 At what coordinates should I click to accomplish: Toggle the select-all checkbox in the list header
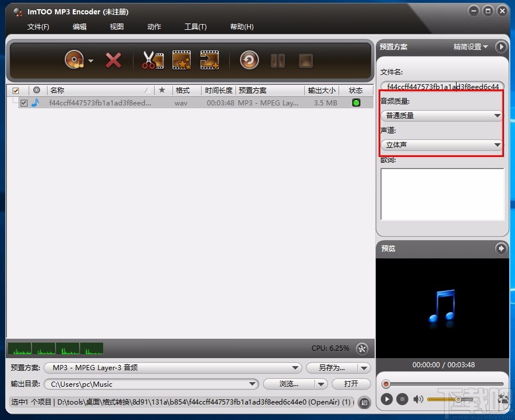[17, 90]
